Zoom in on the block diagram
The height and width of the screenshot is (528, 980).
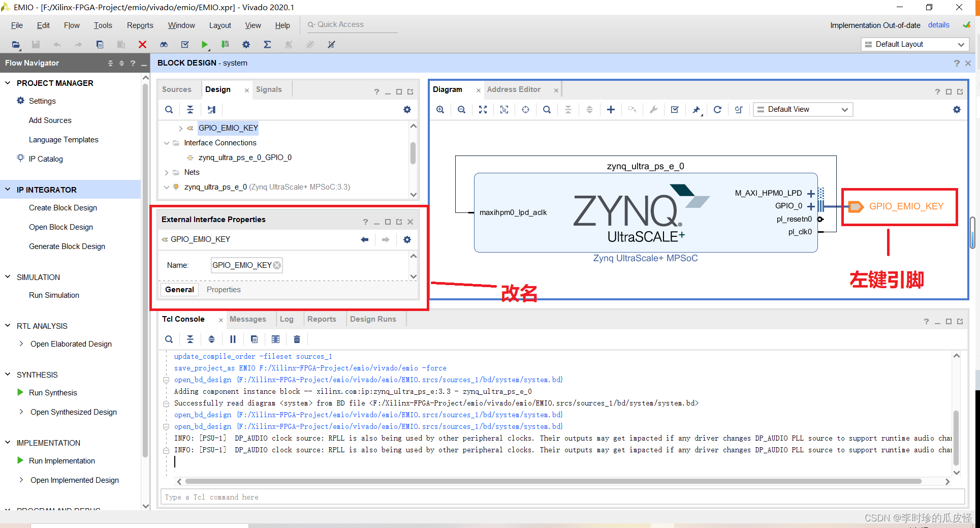coord(440,109)
